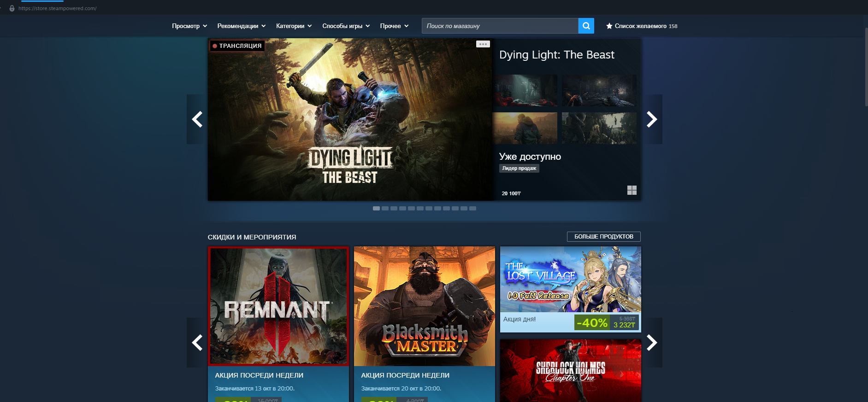Image resolution: width=868 pixels, height=402 pixels.
Task: Expand the Прочее menu
Action: click(394, 26)
